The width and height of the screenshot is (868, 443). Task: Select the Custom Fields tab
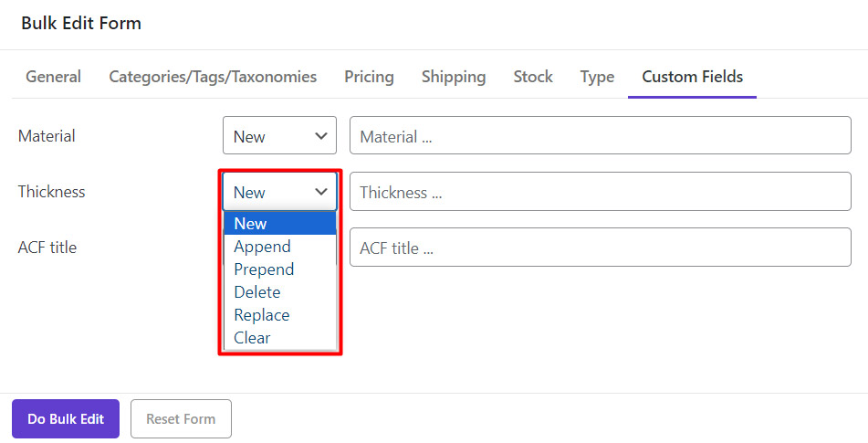[x=692, y=77]
